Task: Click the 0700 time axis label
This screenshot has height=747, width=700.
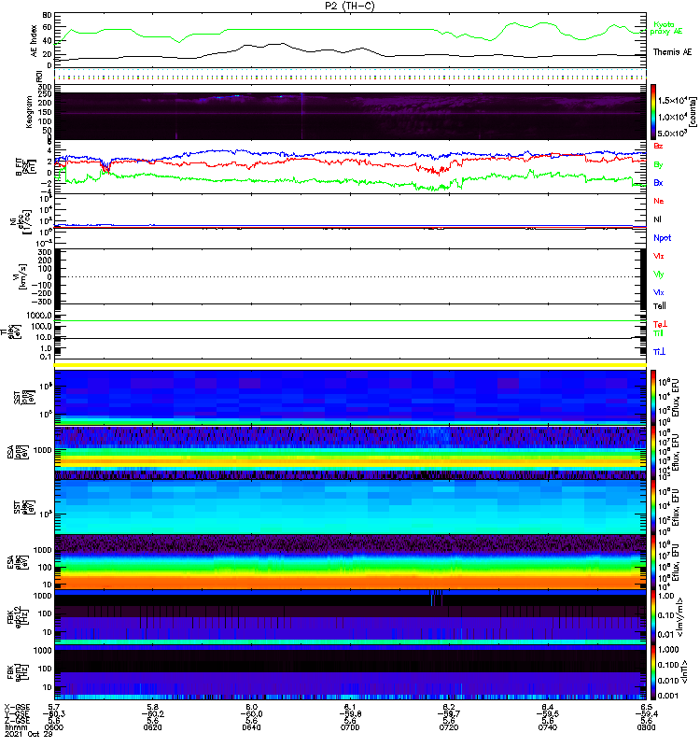Action: point(350,727)
